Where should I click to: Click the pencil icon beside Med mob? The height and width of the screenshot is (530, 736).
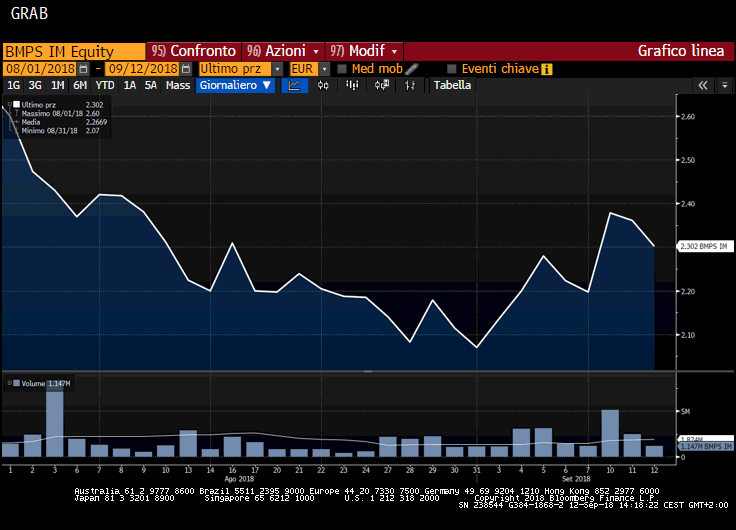click(412, 68)
